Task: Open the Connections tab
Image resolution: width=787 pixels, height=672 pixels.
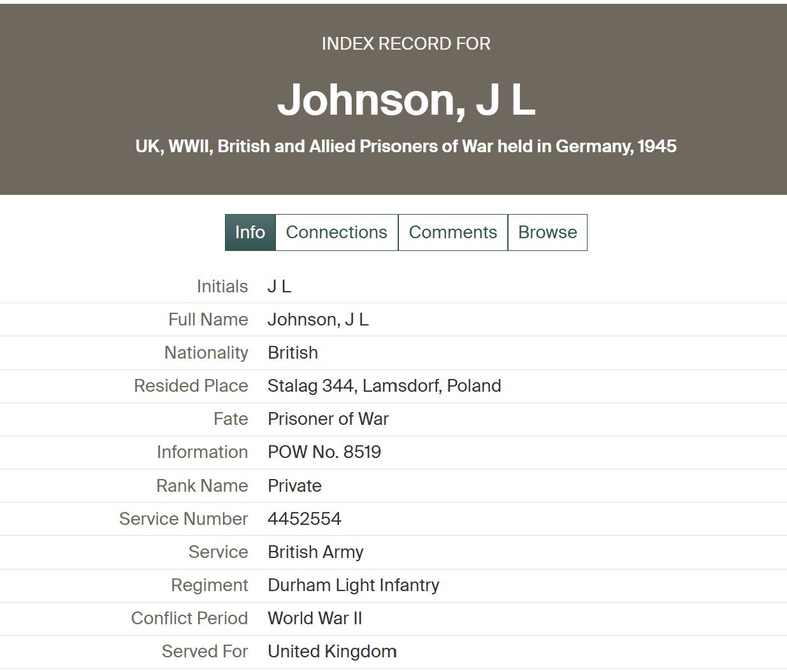Action: (x=336, y=232)
